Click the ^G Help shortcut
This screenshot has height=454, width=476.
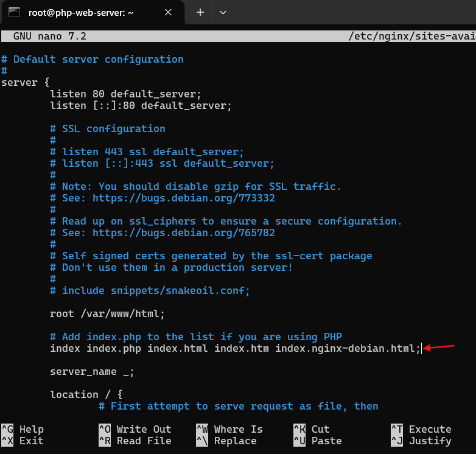(23, 429)
